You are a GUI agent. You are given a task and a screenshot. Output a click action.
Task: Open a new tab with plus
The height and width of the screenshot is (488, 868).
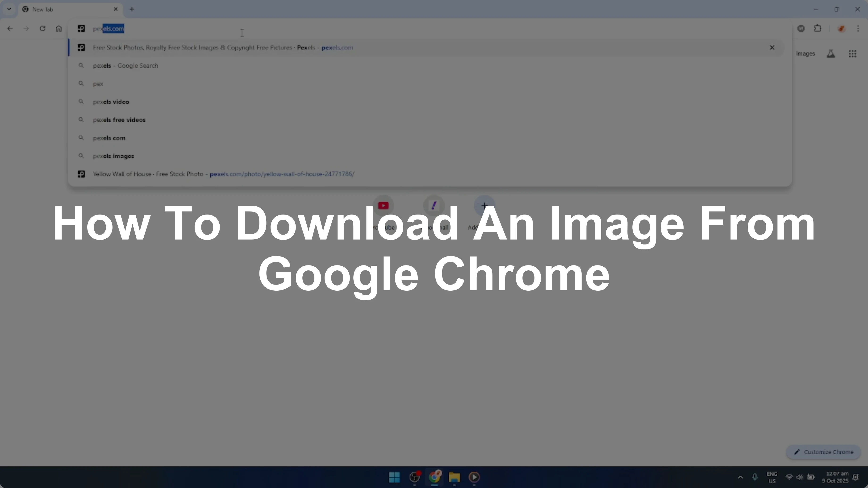(x=132, y=9)
